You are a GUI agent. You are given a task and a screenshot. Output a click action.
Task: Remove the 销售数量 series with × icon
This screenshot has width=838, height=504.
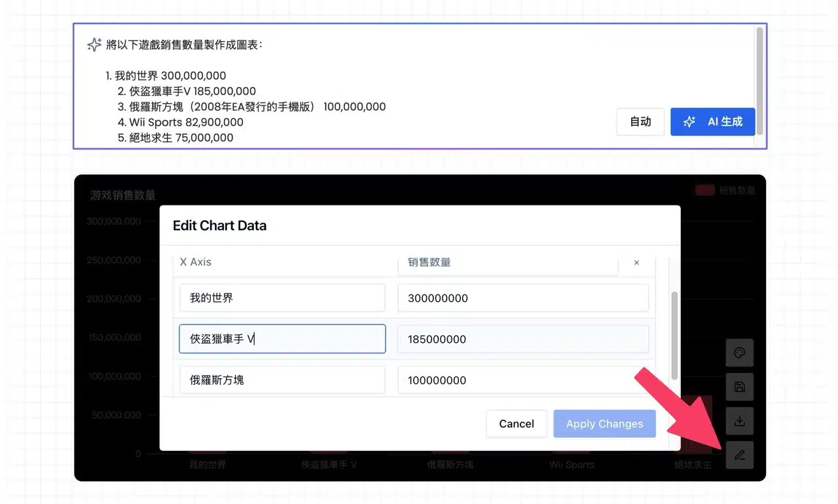636,262
